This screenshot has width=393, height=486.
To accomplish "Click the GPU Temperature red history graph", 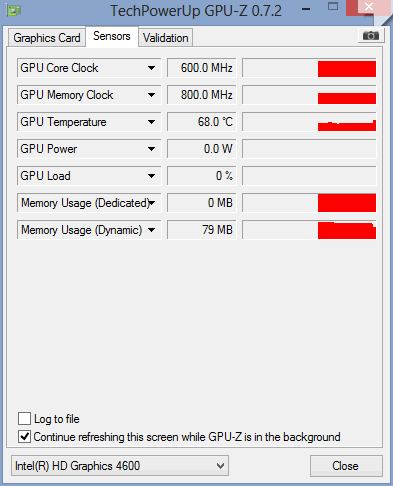I will point(309,122).
